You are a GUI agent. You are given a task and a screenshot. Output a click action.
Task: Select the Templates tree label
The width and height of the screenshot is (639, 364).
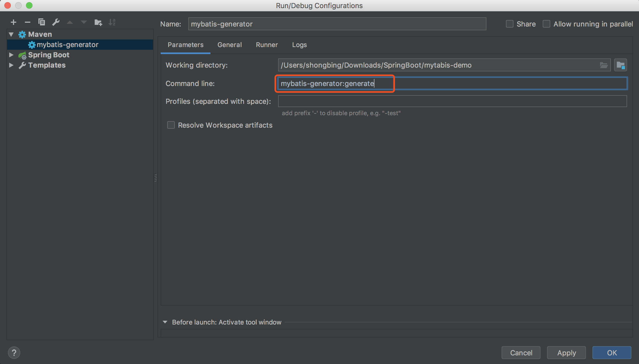click(47, 65)
